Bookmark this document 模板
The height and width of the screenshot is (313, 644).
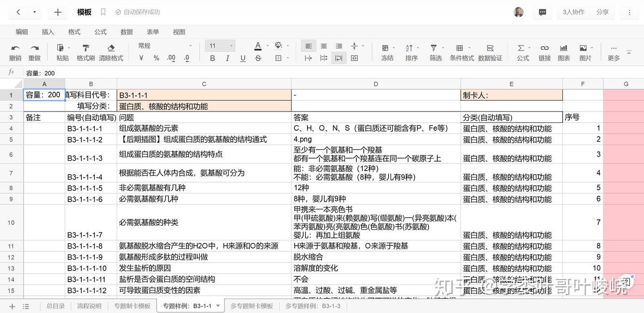(103, 12)
